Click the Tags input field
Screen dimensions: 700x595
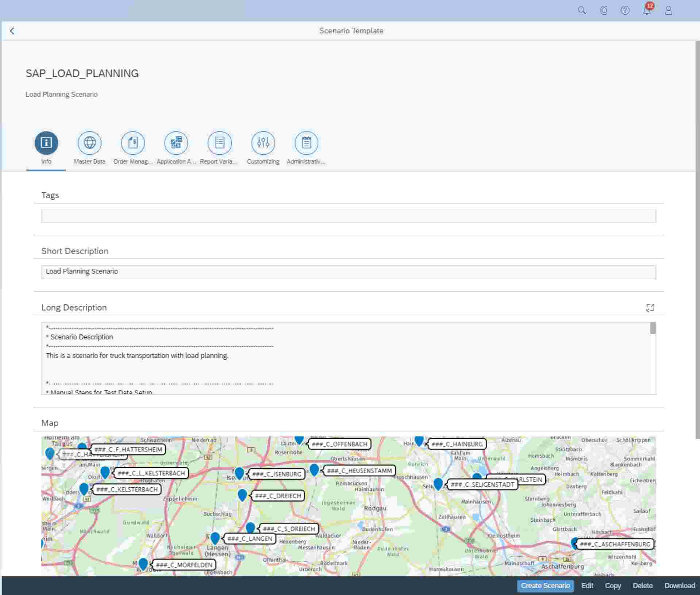click(348, 216)
